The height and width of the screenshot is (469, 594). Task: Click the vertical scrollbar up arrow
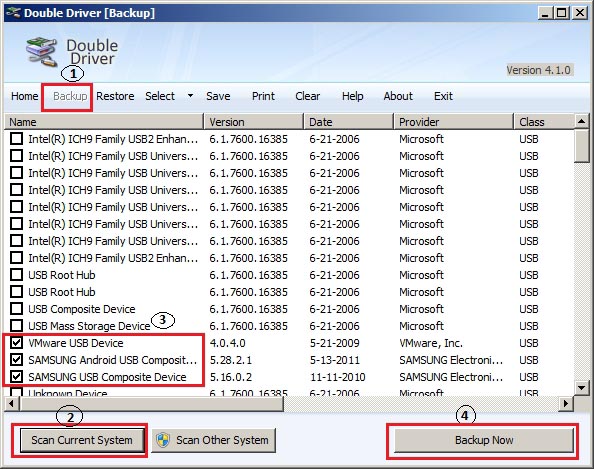pos(581,121)
